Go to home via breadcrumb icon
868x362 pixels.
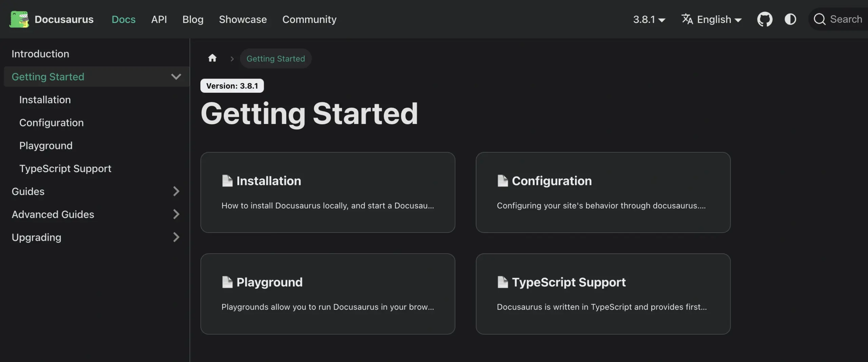(x=212, y=58)
